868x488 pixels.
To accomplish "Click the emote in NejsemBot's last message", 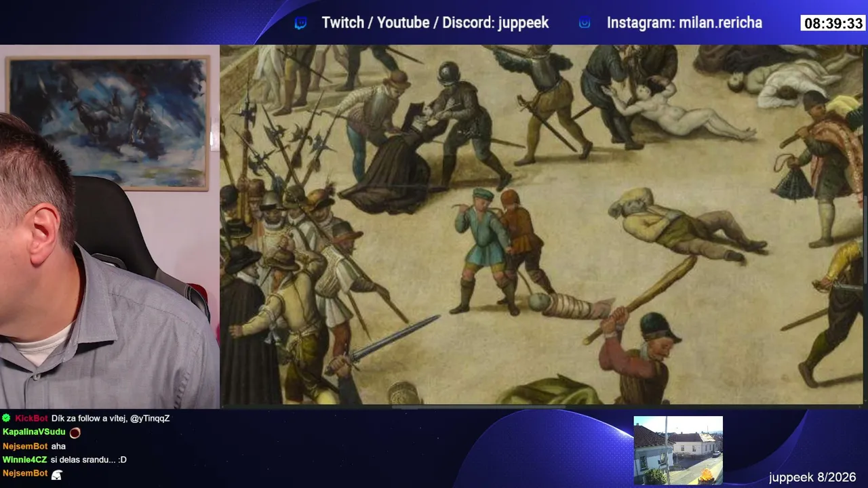I will 57,474.
